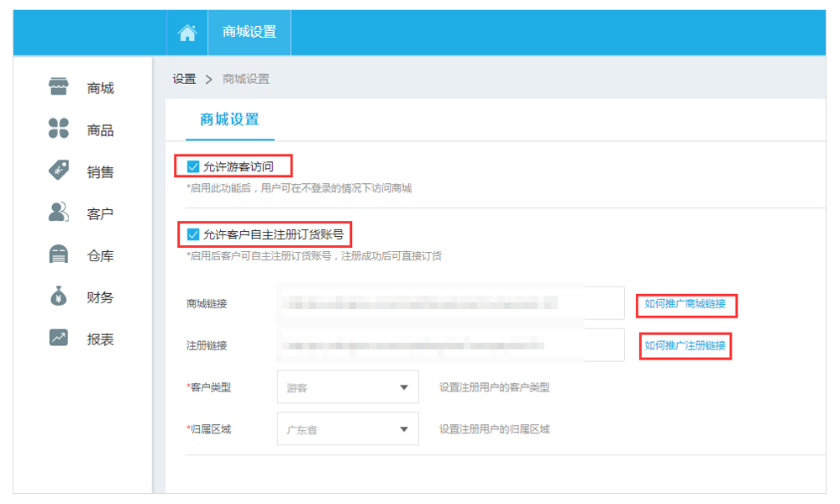Select the 商城设置 sub-tab heading
840x504 pixels.
point(229,119)
